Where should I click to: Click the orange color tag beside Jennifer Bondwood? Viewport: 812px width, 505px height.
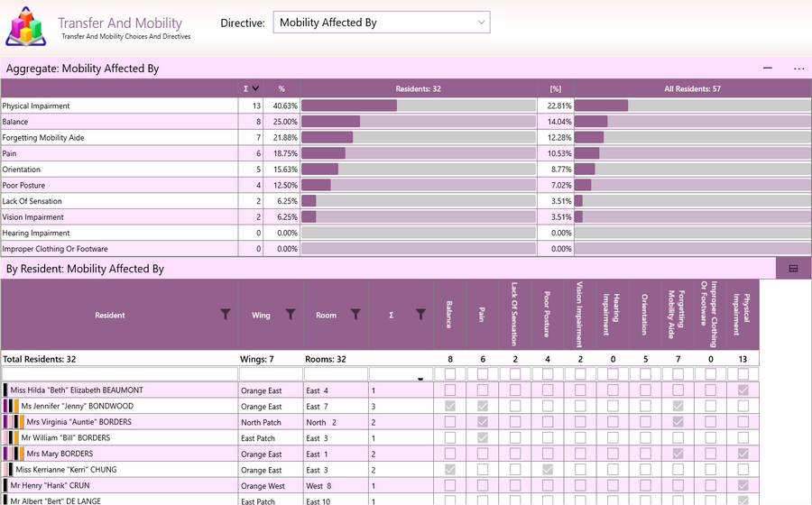(16, 406)
